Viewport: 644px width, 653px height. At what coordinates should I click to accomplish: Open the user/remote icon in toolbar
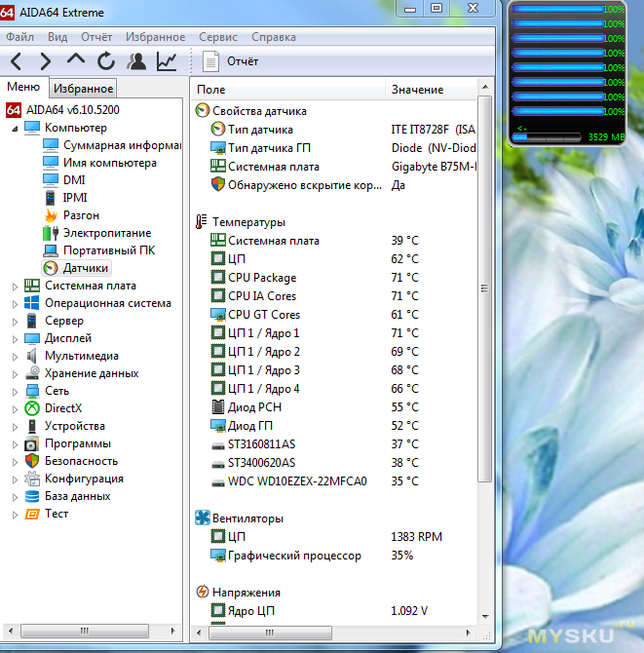pos(136,61)
